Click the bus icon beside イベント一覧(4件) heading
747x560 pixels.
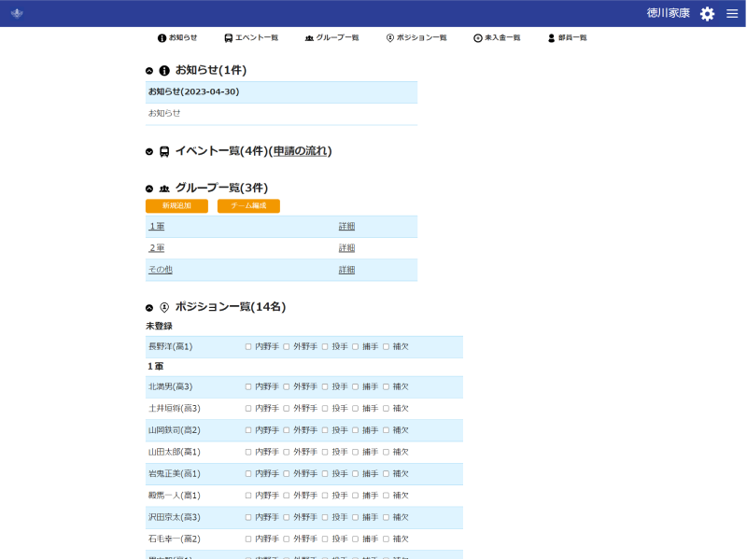pos(164,151)
